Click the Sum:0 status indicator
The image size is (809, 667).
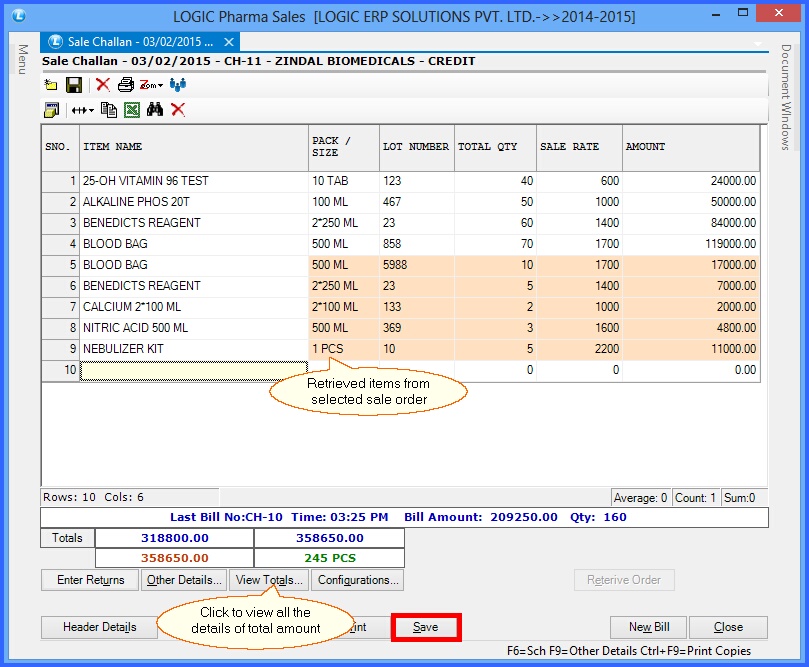click(743, 498)
